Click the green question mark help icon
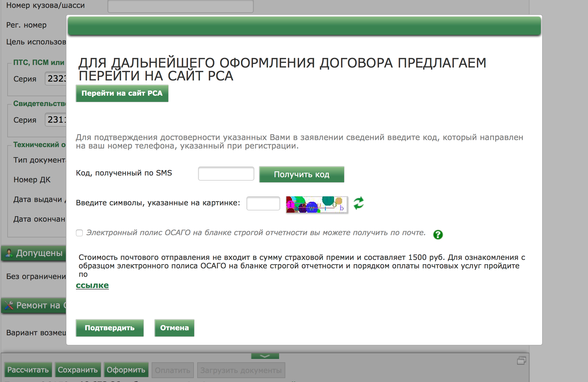The image size is (588, 382). tap(438, 234)
